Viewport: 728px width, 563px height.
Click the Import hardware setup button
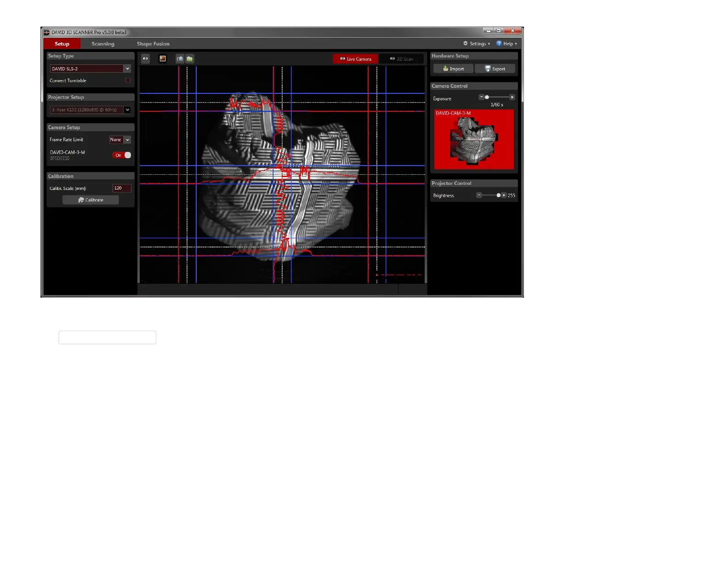pyautogui.click(x=453, y=69)
